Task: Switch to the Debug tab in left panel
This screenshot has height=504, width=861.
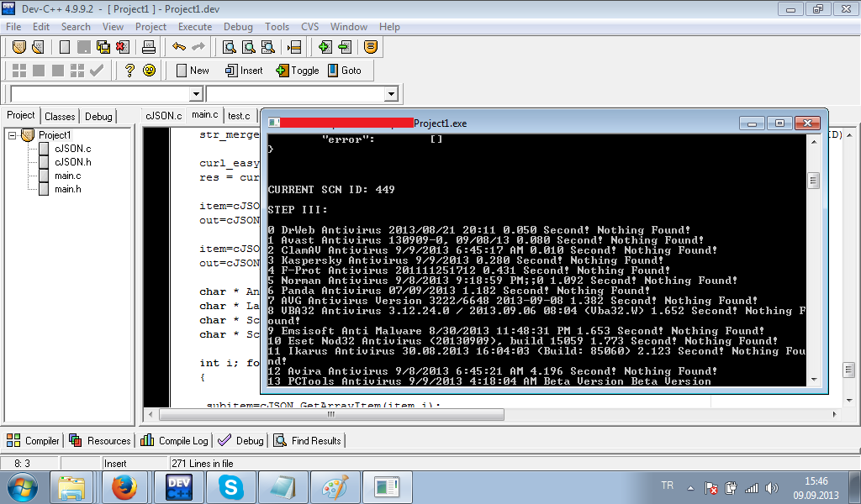Action: click(x=99, y=116)
